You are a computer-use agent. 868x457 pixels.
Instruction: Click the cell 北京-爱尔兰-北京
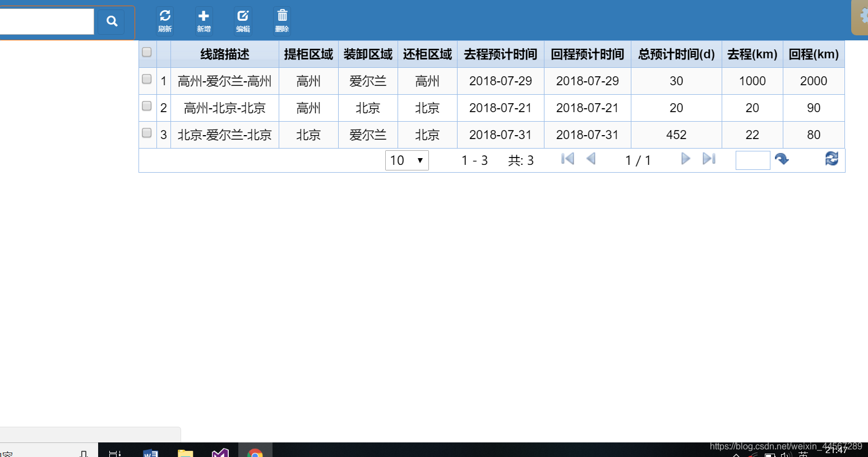coord(225,135)
